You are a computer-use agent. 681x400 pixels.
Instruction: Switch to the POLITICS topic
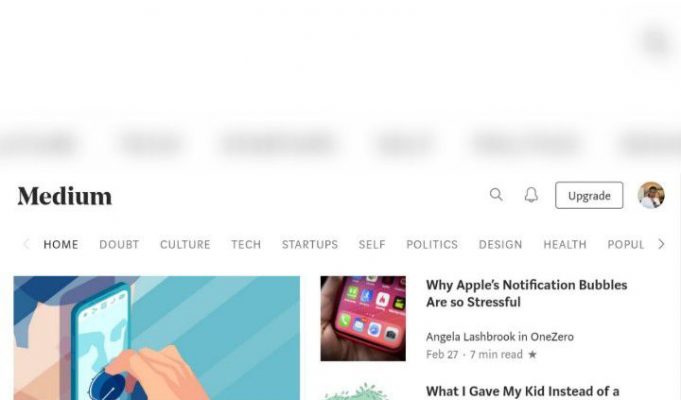[432, 245]
